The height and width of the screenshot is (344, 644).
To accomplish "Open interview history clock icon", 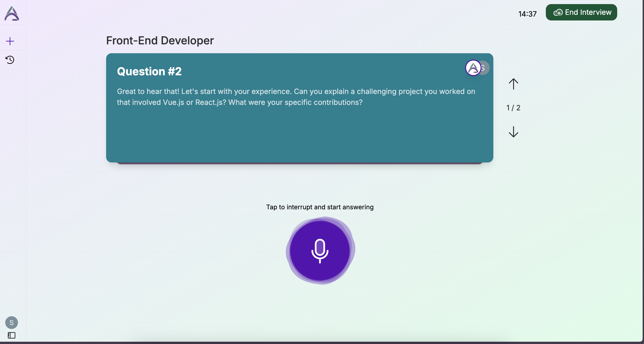I will (x=10, y=60).
